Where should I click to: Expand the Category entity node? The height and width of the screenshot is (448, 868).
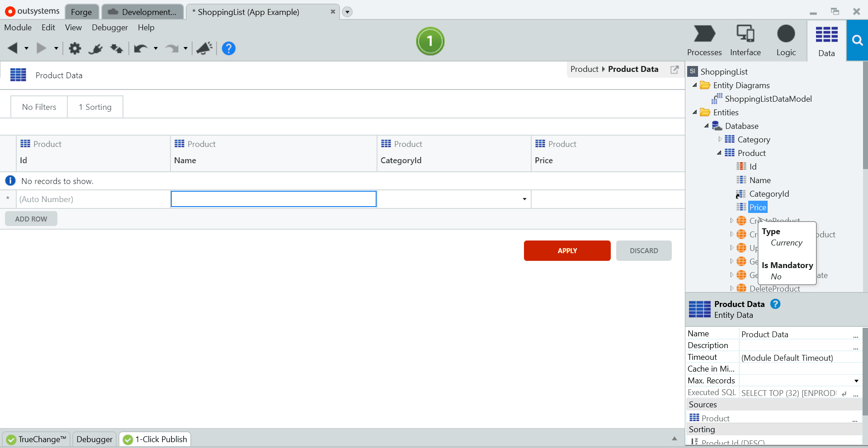click(x=720, y=139)
